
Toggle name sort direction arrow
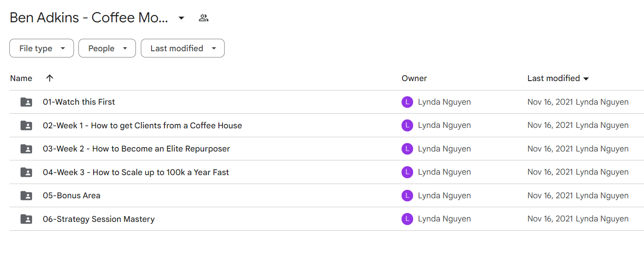49,78
